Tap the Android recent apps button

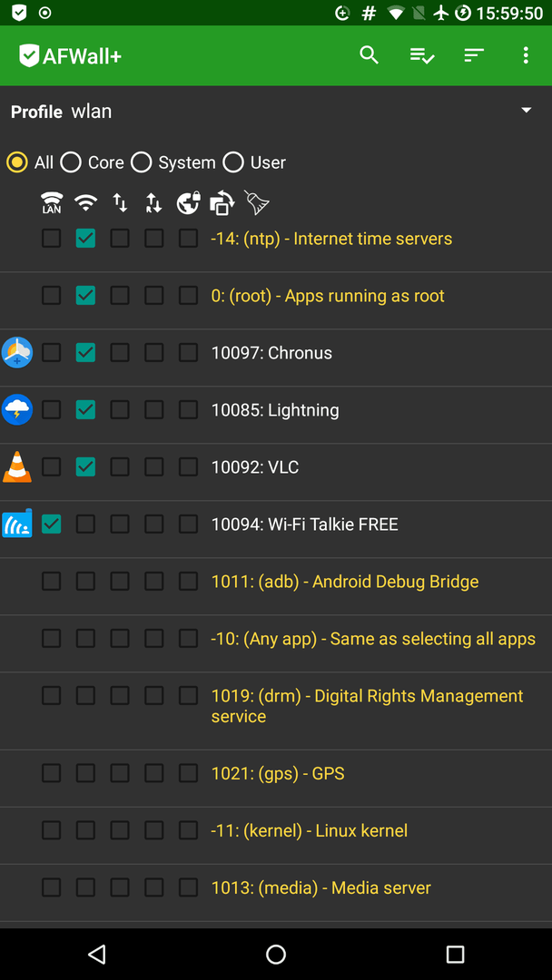(455, 954)
